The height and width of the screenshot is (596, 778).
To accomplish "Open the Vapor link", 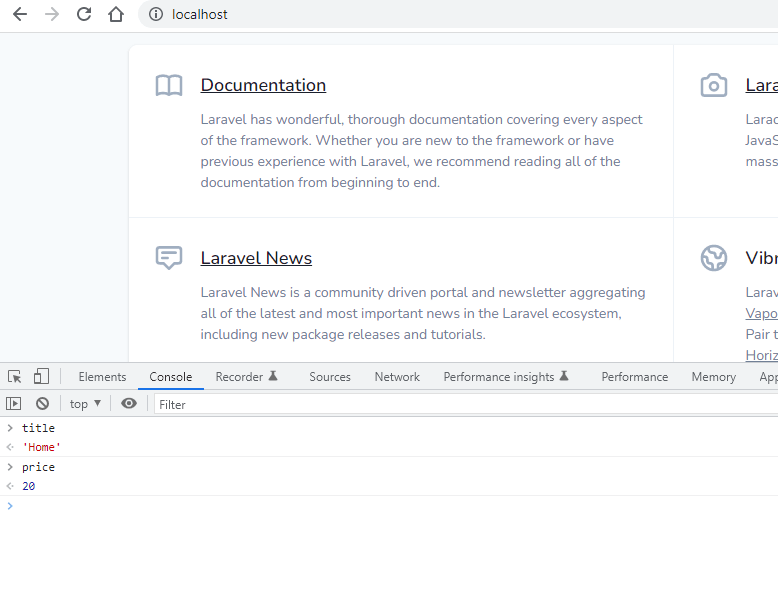I will (762, 313).
